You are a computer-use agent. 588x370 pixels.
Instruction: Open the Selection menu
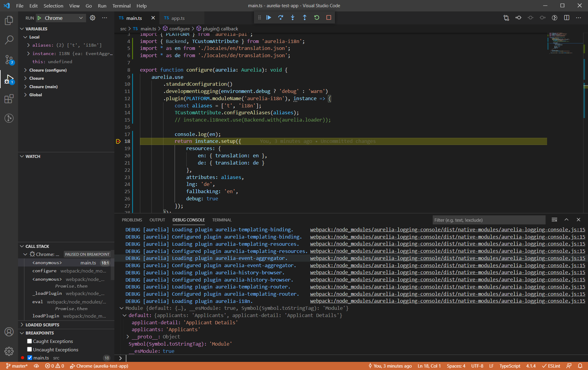point(53,6)
